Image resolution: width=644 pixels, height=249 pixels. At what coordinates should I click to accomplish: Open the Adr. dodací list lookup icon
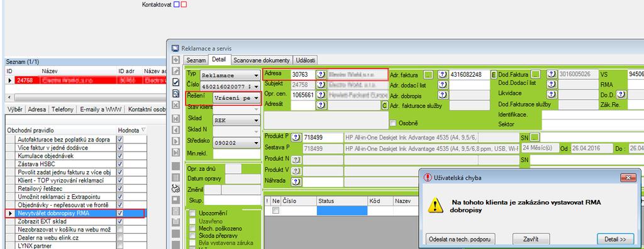(x=442, y=85)
